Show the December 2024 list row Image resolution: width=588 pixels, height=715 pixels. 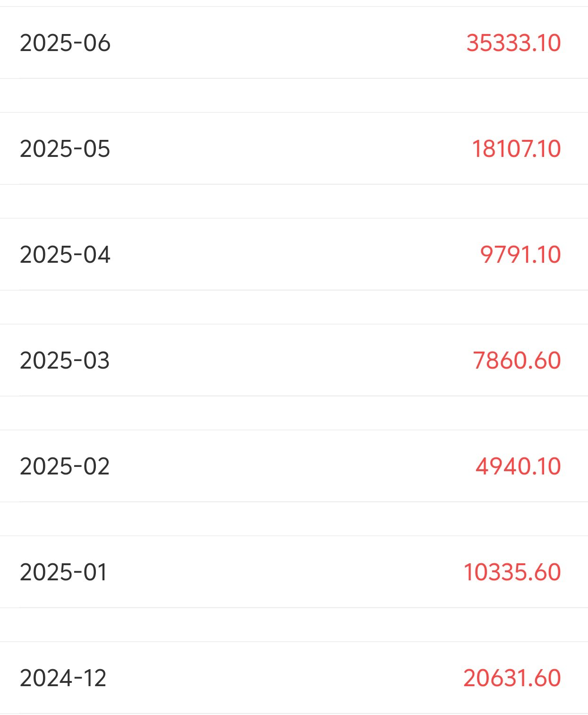294,678
